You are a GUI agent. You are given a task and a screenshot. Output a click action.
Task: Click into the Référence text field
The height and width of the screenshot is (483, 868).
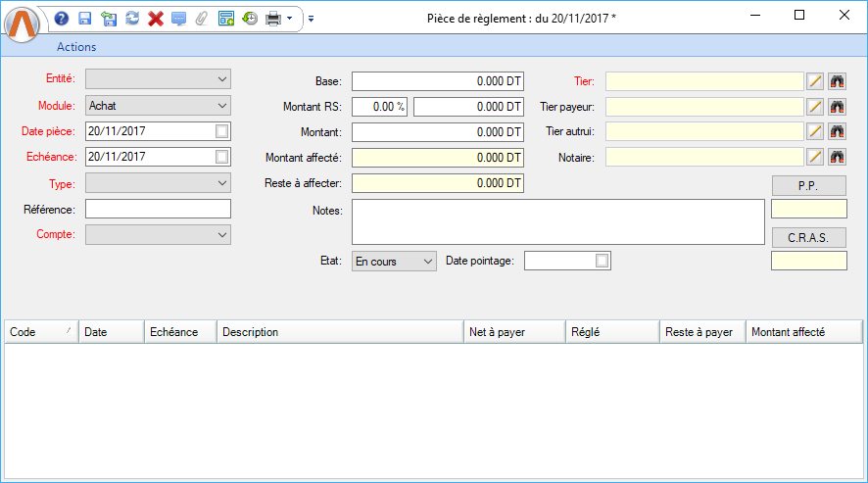click(158, 209)
